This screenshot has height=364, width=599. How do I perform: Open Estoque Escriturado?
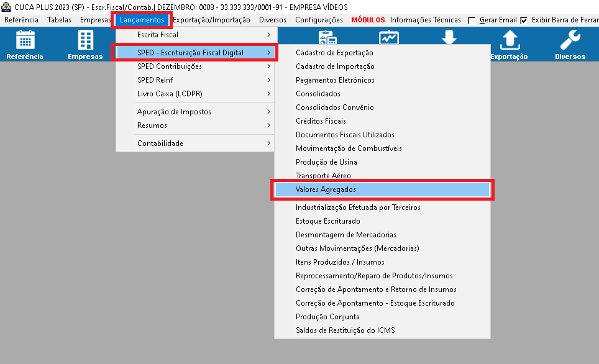[x=382, y=221]
